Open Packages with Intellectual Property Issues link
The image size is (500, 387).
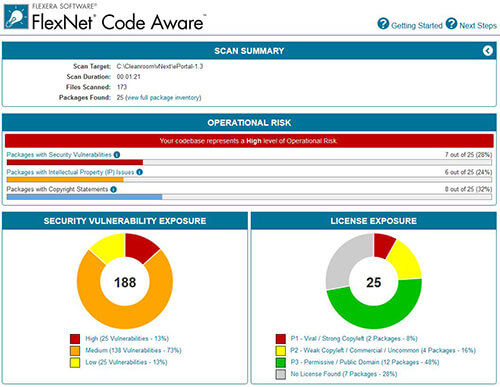tap(70, 172)
